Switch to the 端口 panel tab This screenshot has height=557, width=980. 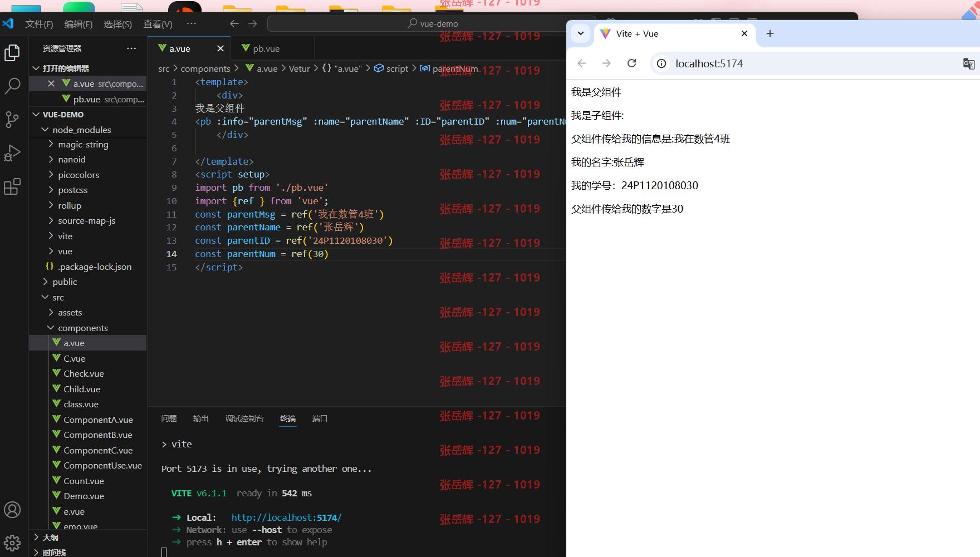coord(320,418)
